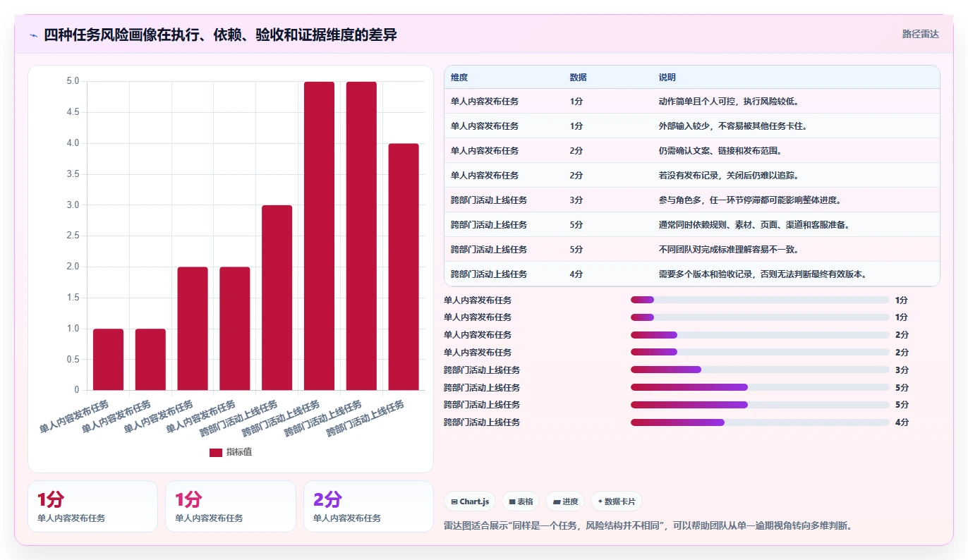Click the 4分 value beside progress bar

pos(902,422)
